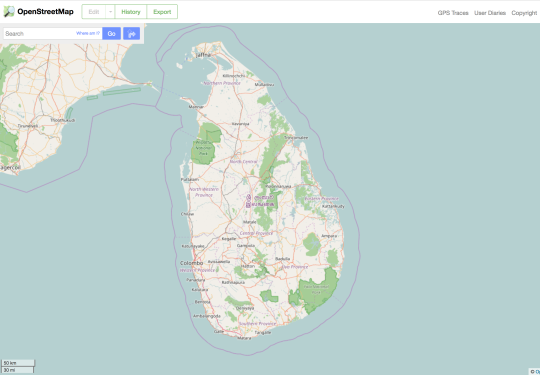Open Copyright link

point(524,13)
